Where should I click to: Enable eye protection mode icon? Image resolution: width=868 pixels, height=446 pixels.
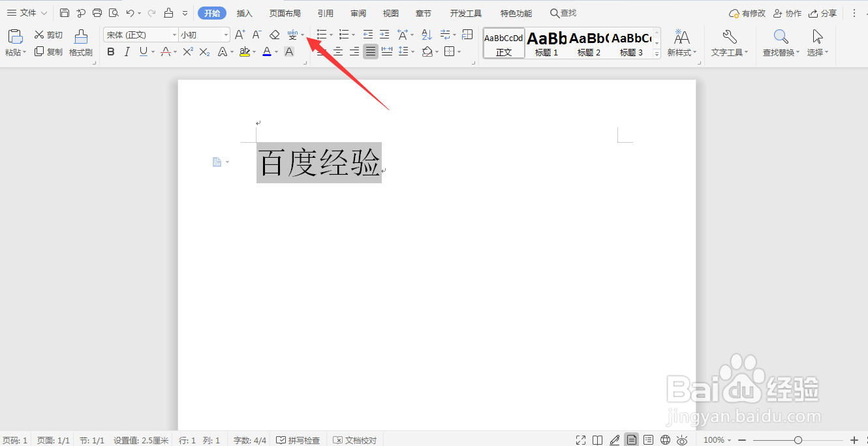(x=682, y=440)
